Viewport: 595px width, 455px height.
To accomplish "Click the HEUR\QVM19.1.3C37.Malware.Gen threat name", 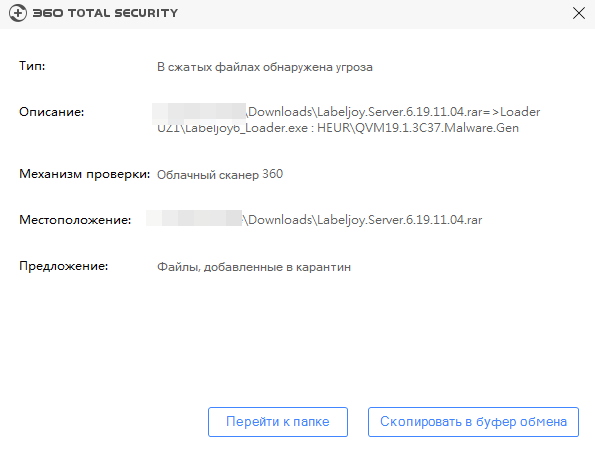I will (418, 128).
